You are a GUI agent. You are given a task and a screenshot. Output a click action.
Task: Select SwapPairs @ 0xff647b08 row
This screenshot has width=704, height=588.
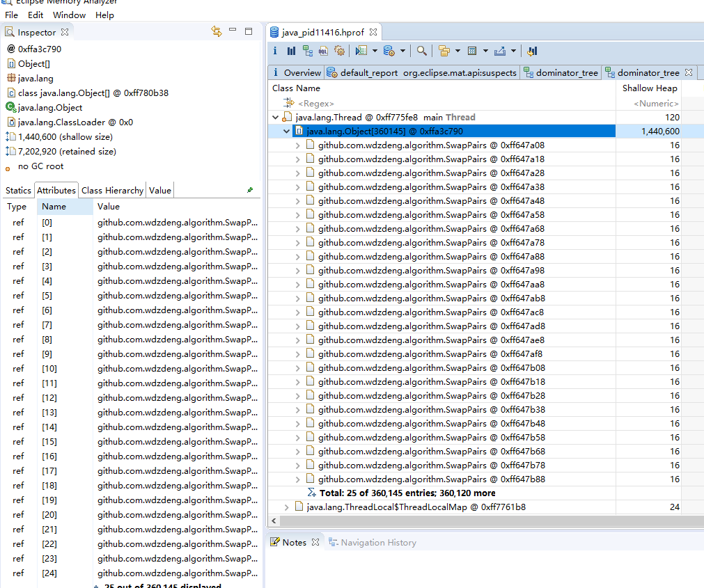tap(432, 368)
